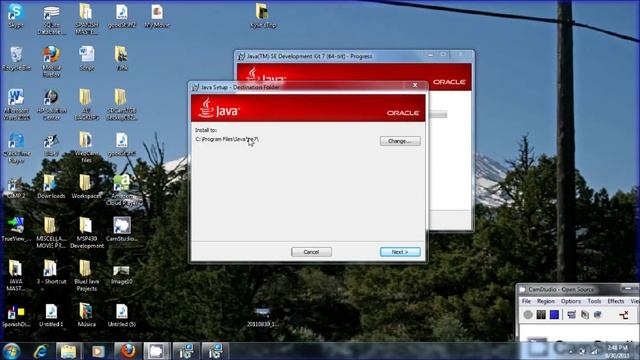Image resolution: width=640 pixels, height=360 pixels.
Task: Open MSP430 Development desktop folder
Action: click(x=86, y=233)
